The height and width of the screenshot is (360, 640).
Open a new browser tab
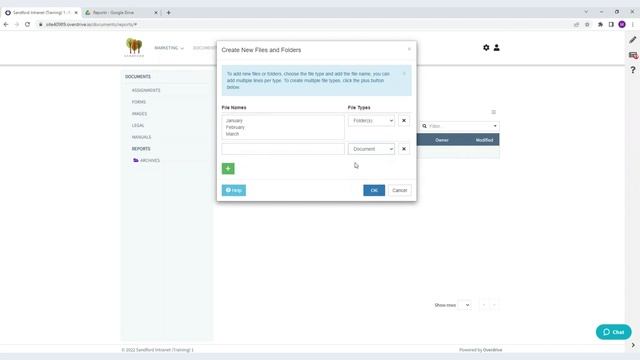click(169, 13)
